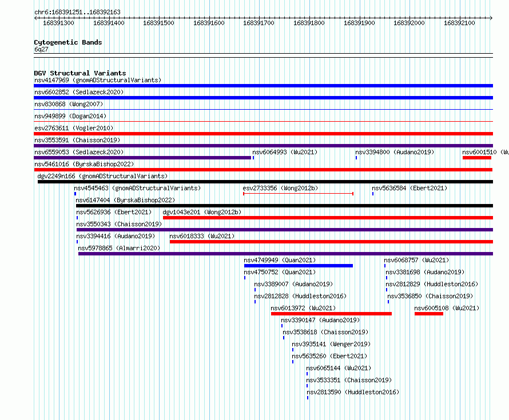The image size is (509, 420).
Task: Open nsv2812829 (Huddleston2016) variant
Action: click(x=432, y=284)
